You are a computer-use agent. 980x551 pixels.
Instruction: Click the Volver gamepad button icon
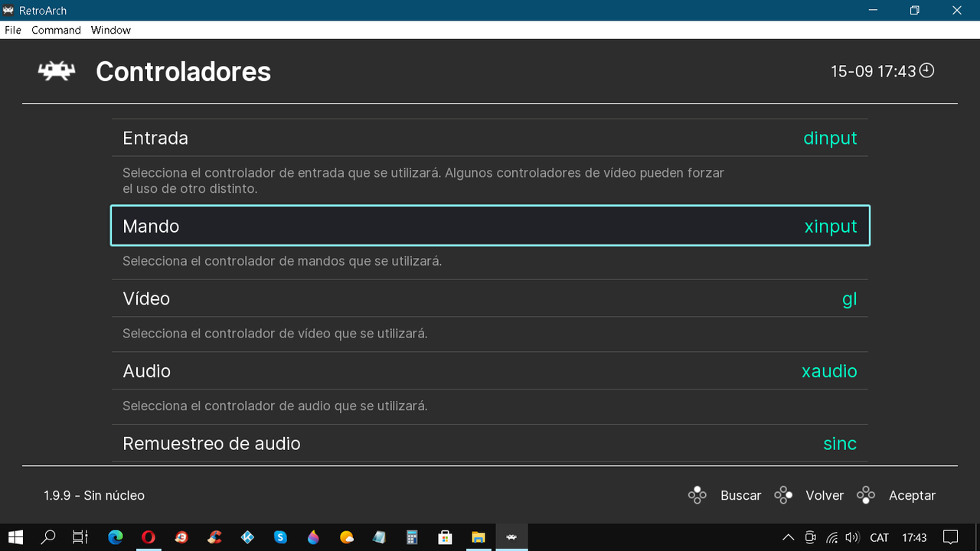(783, 495)
